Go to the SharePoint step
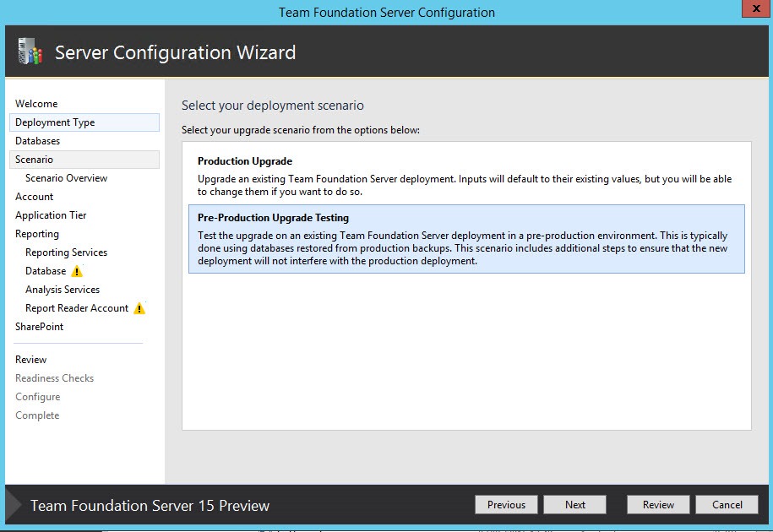Image resolution: width=773 pixels, height=532 pixels. point(40,327)
